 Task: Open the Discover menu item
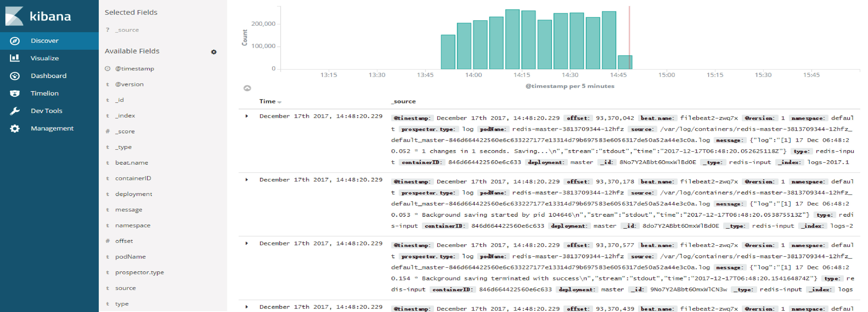(x=49, y=41)
